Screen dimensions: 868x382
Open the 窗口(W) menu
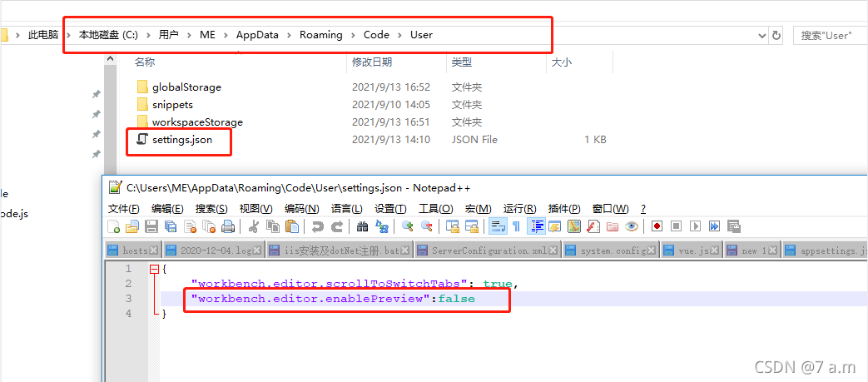[x=610, y=209]
